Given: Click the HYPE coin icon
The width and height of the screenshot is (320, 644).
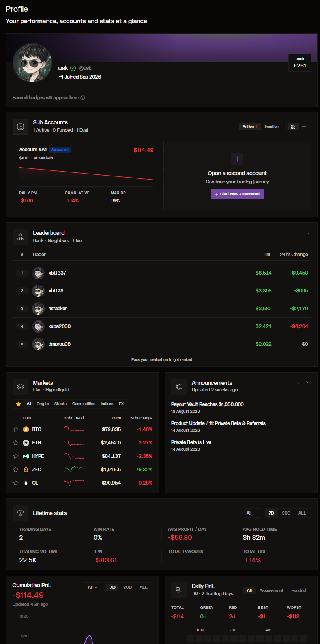Looking at the screenshot, I should (26, 456).
